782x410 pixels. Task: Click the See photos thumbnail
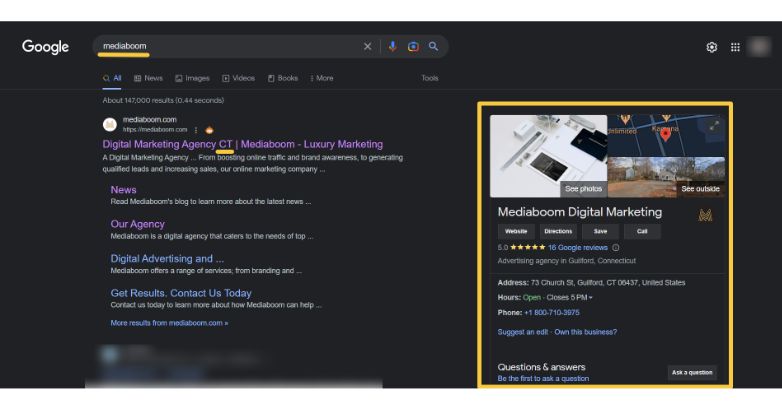[x=549, y=156]
